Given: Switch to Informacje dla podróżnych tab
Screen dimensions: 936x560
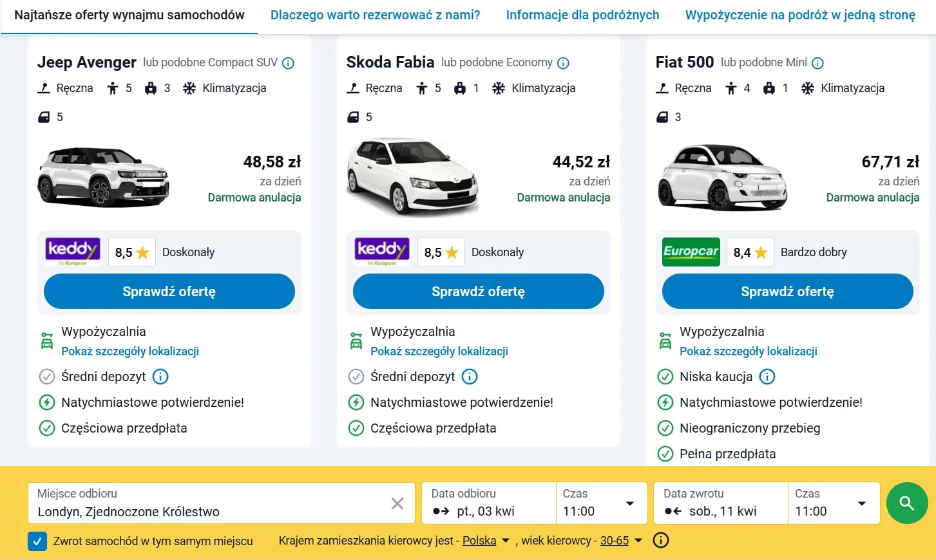Looking at the screenshot, I should coord(582,14).
